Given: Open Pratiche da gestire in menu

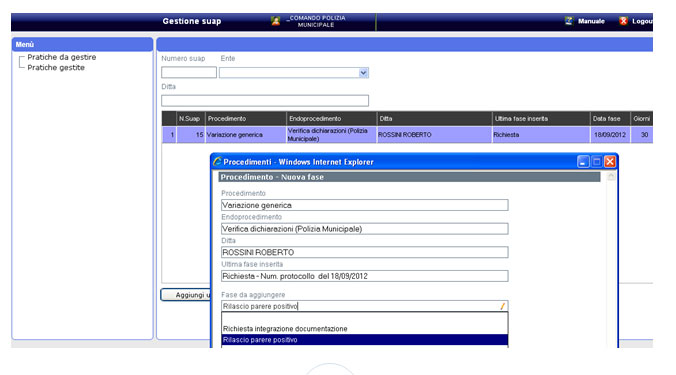Looking at the screenshot, I should point(62,57).
